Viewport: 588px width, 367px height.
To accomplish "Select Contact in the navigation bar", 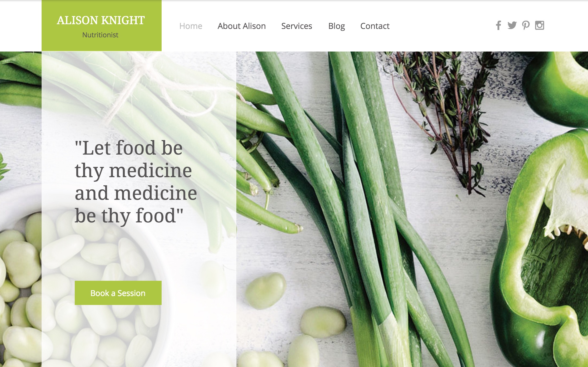I will (375, 26).
